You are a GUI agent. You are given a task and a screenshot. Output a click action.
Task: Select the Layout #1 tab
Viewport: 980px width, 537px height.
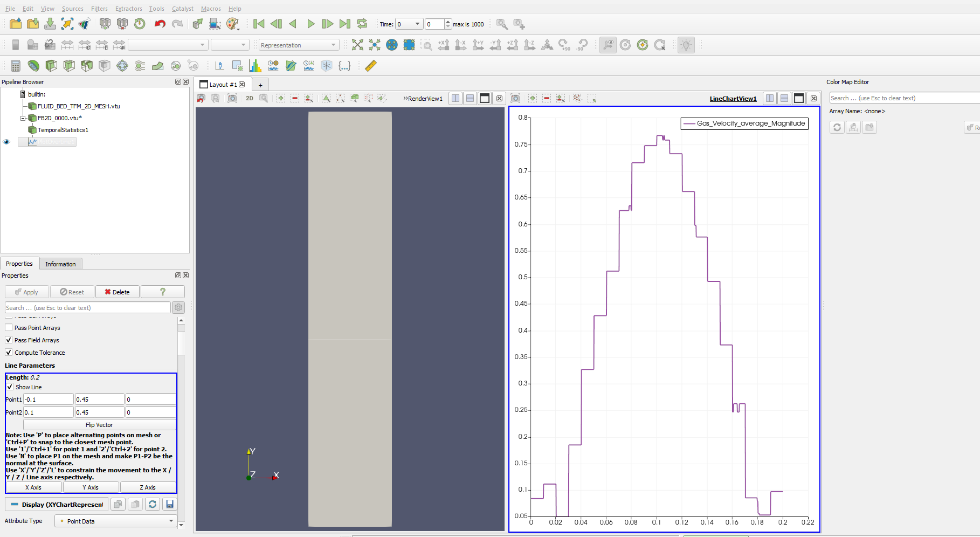pyautogui.click(x=222, y=84)
